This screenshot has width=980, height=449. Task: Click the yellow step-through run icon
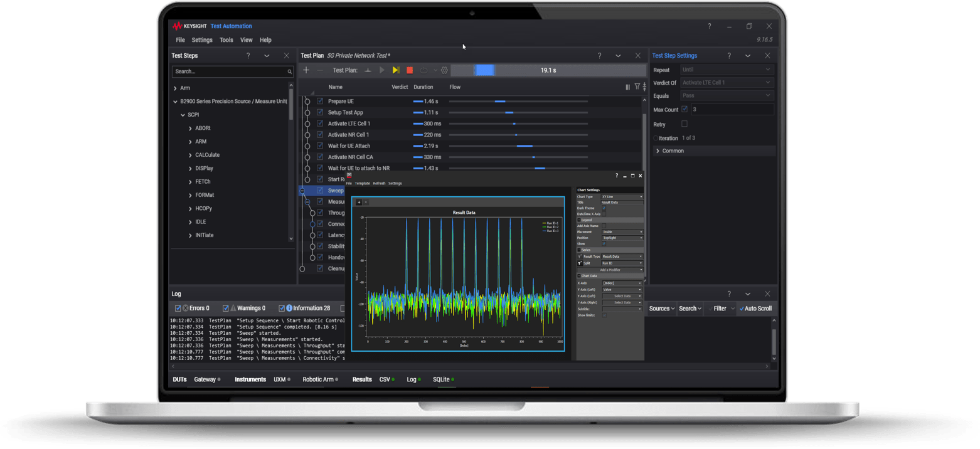pos(396,70)
